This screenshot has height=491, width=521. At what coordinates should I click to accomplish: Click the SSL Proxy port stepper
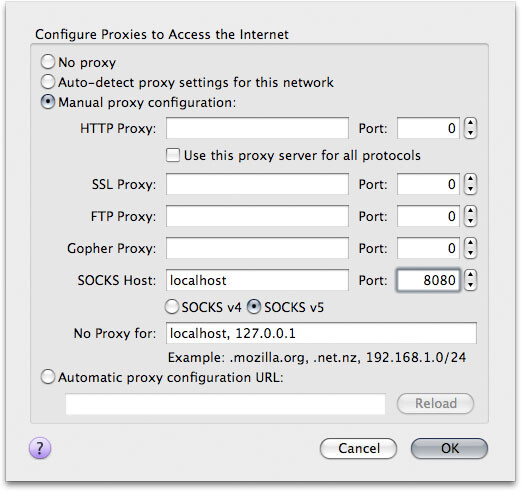click(470, 184)
